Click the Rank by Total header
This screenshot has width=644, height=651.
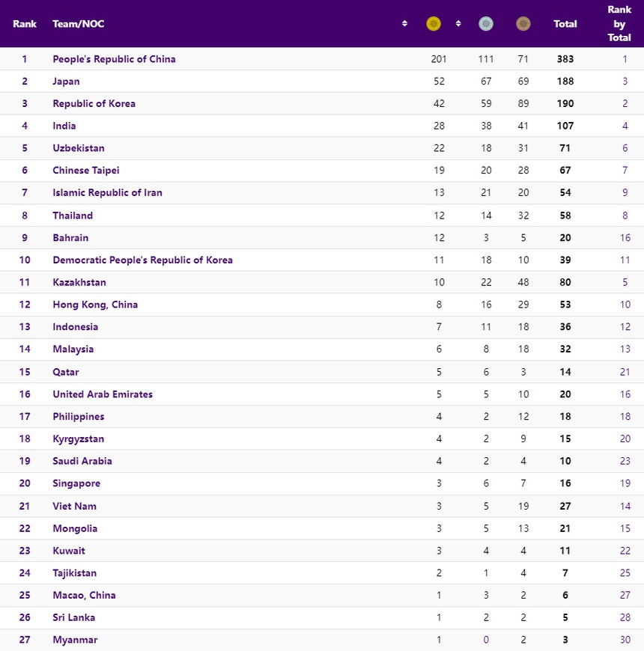[619, 23]
